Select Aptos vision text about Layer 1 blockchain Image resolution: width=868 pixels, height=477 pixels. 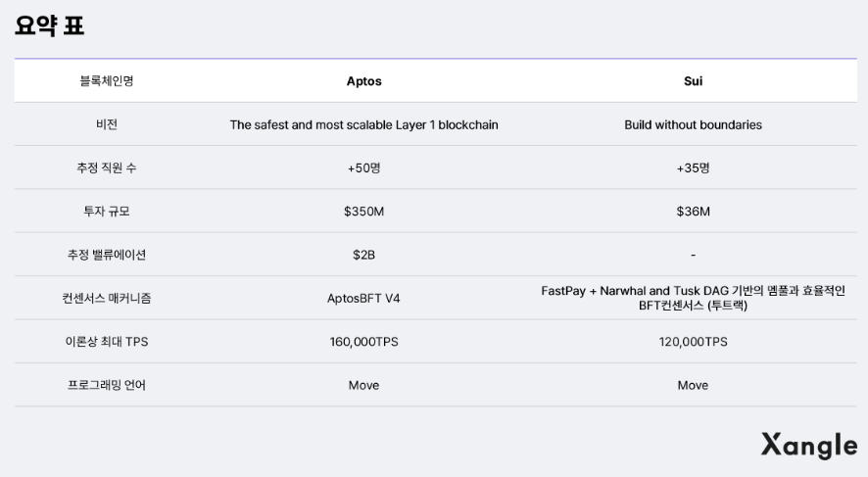363,125
